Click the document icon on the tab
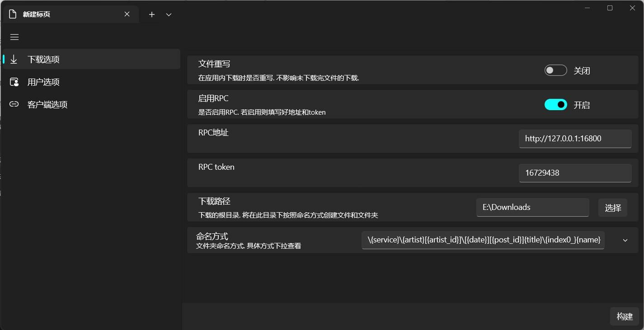The image size is (644, 330). coord(13,14)
